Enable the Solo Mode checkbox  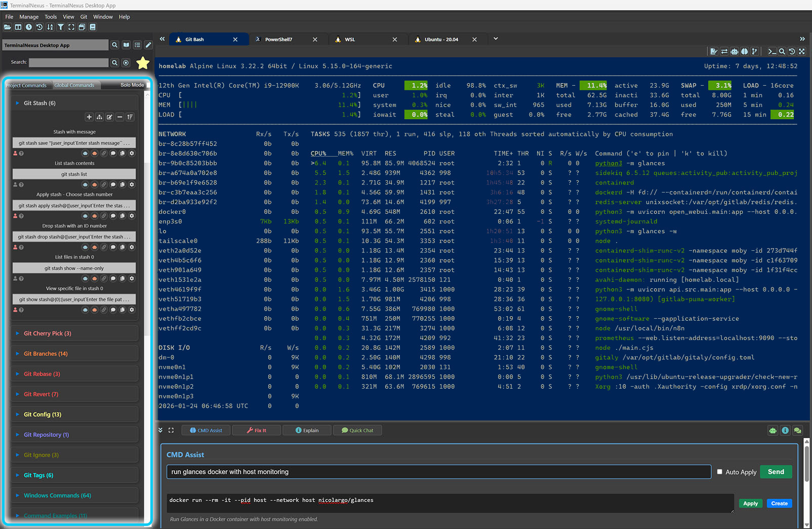(147, 85)
